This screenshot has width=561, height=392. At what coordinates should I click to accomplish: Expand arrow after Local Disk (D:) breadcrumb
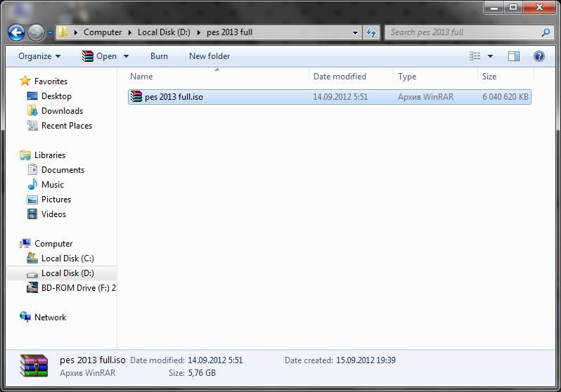(198, 32)
